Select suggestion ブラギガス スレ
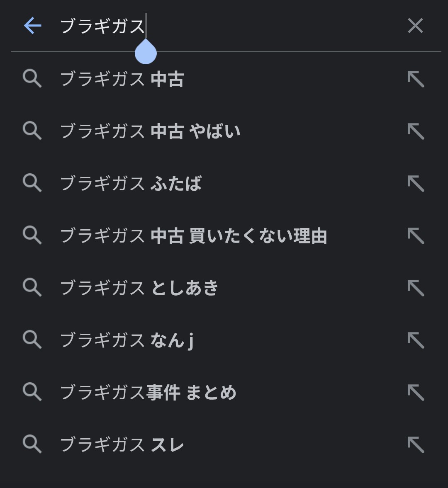Screen dimensions: 448x488 tap(122, 444)
